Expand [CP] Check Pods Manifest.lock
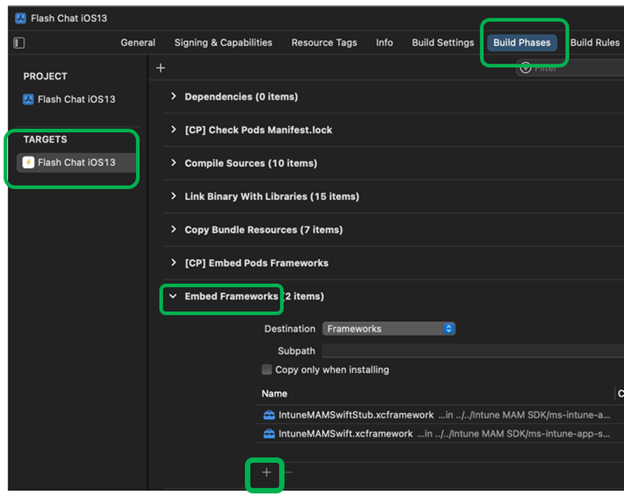This screenshot has width=624, height=497. (173, 130)
